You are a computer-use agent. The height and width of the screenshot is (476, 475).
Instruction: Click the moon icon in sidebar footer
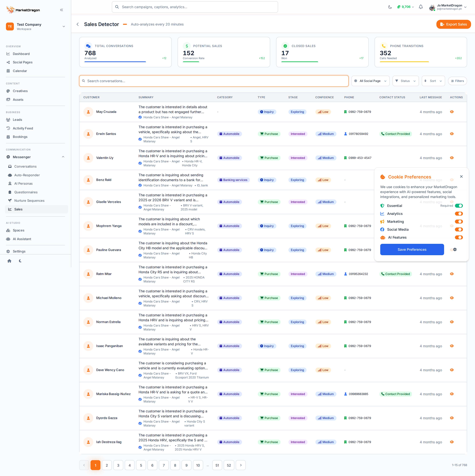click(x=20, y=261)
